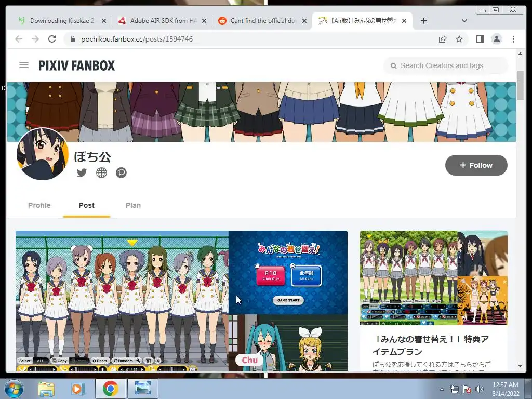
Task: Click the vertical scrollbar thumb
Action: coord(520,86)
